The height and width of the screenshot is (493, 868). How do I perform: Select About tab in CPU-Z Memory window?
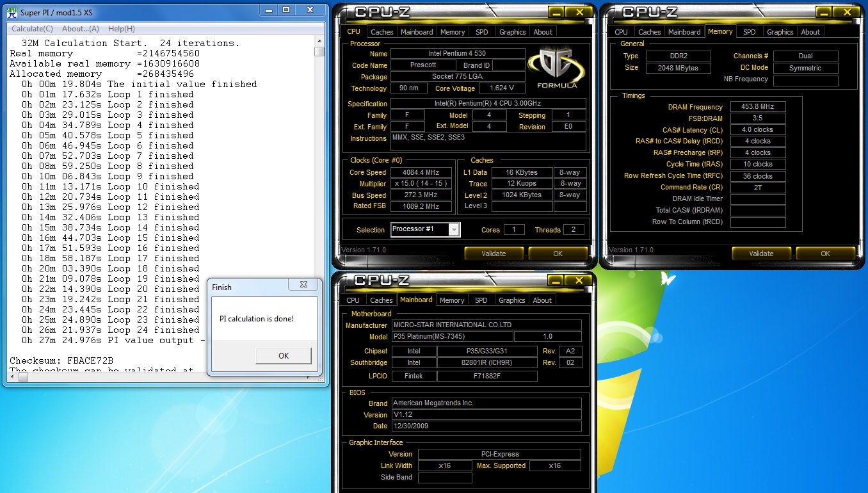point(810,32)
